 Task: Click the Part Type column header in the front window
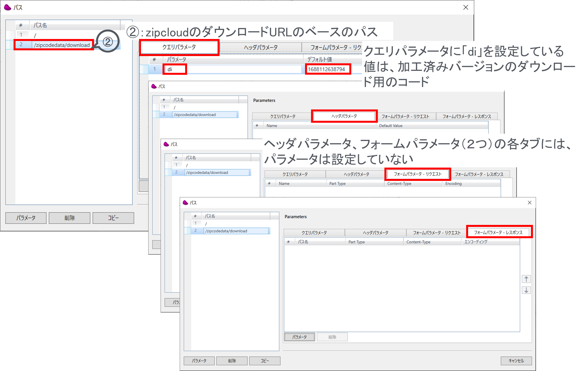tap(374, 242)
